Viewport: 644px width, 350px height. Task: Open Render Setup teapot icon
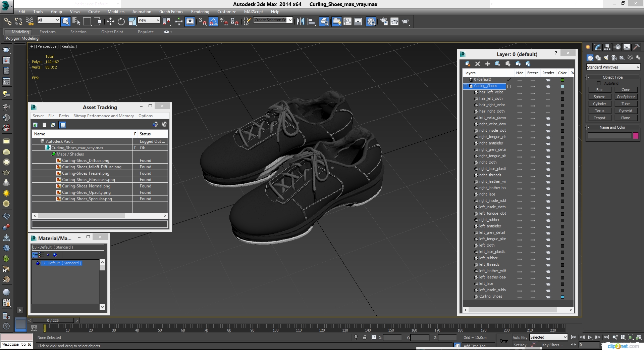click(x=383, y=21)
